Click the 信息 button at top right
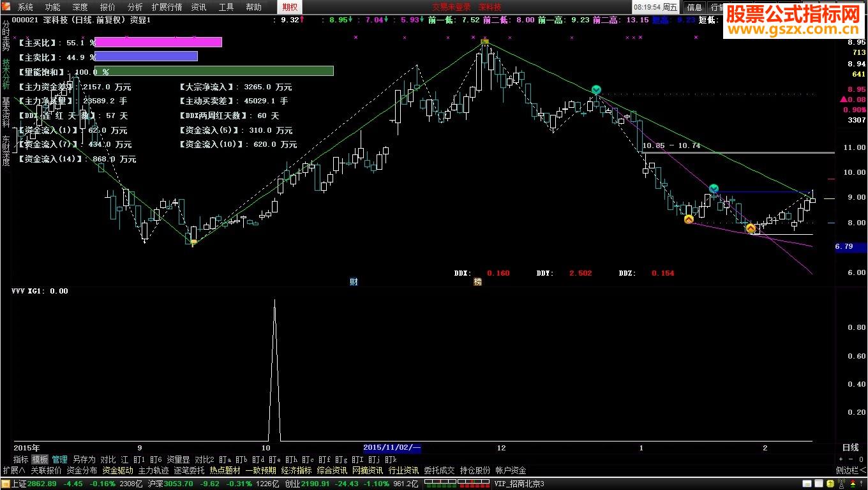 [x=694, y=8]
